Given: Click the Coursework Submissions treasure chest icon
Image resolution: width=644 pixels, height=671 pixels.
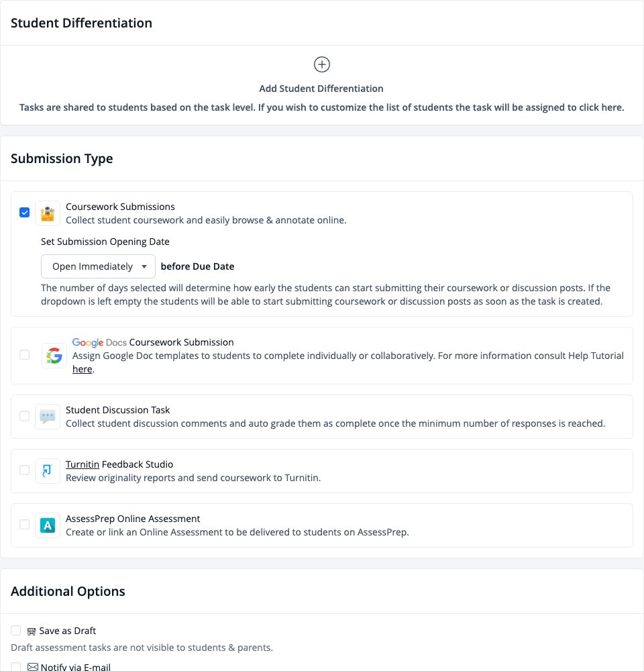Looking at the screenshot, I should 48,213.
